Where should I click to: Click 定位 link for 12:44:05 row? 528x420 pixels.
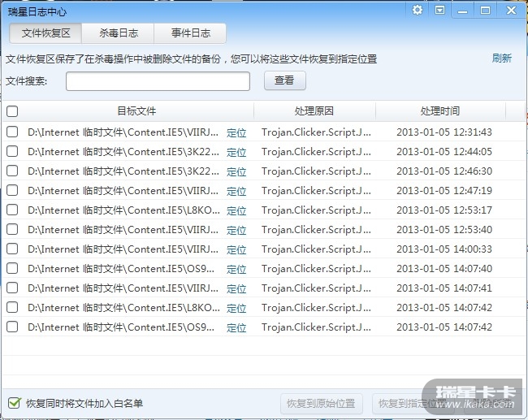point(236,153)
